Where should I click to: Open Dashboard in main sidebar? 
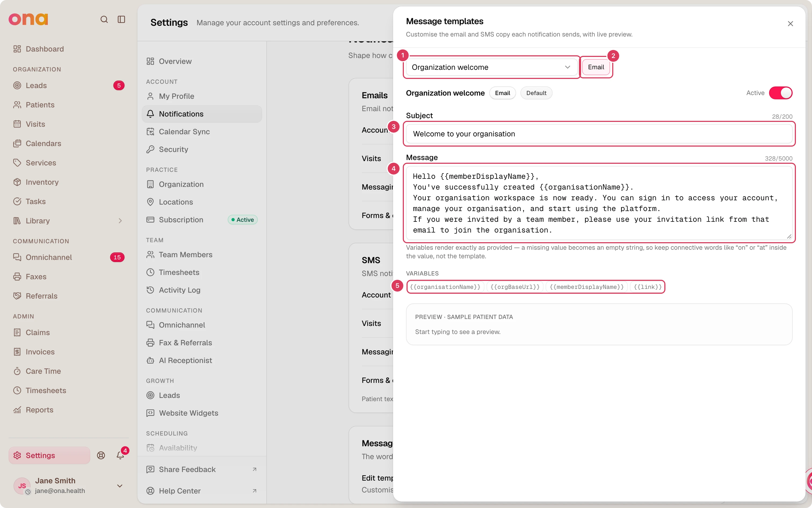(68, 49)
